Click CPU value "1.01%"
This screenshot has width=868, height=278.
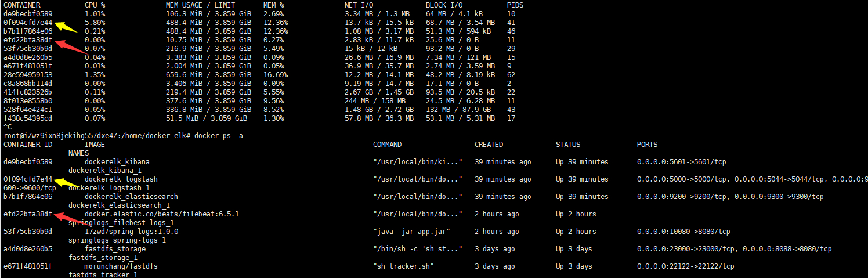(x=95, y=13)
